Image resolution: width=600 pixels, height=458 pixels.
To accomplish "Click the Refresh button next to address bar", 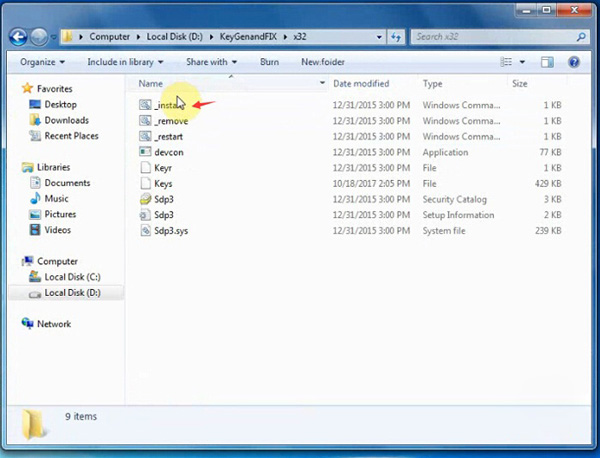I will [x=396, y=37].
